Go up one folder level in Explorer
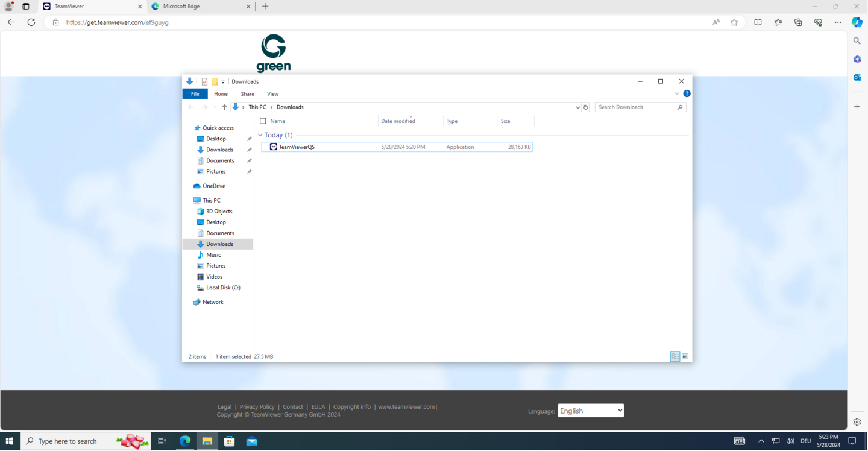Image resolution: width=868 pixels, height=451 pixels. [224, 107]
